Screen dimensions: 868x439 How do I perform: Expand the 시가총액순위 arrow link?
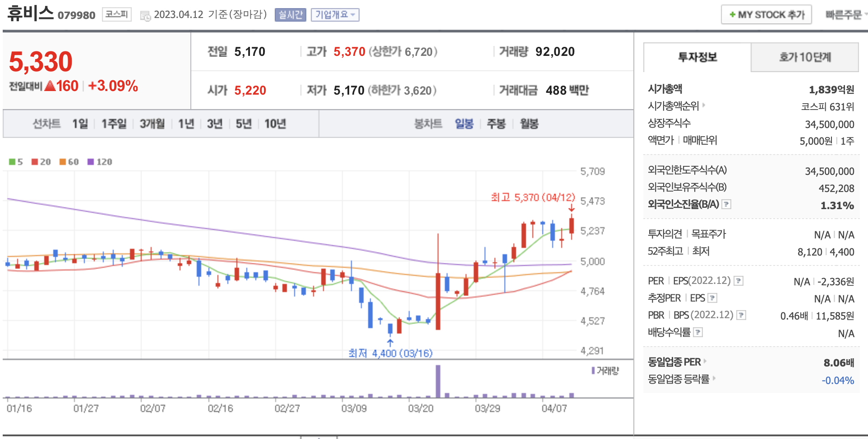[x=703, y=105]
